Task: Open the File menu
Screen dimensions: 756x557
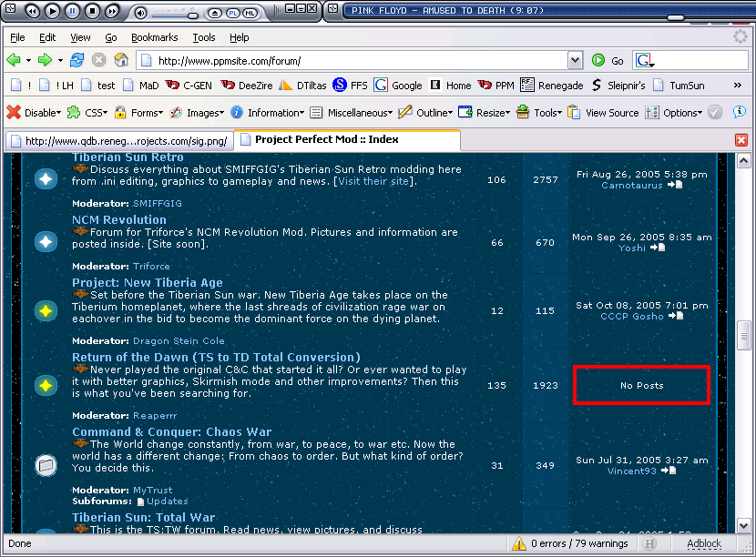Action: tap(17, 37)
